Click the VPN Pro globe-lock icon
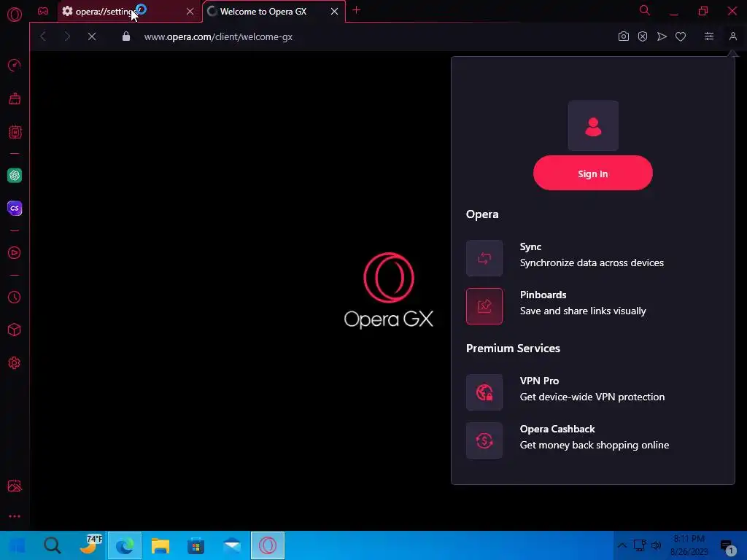This screenshot has width=747, height=560. point(484,392)
